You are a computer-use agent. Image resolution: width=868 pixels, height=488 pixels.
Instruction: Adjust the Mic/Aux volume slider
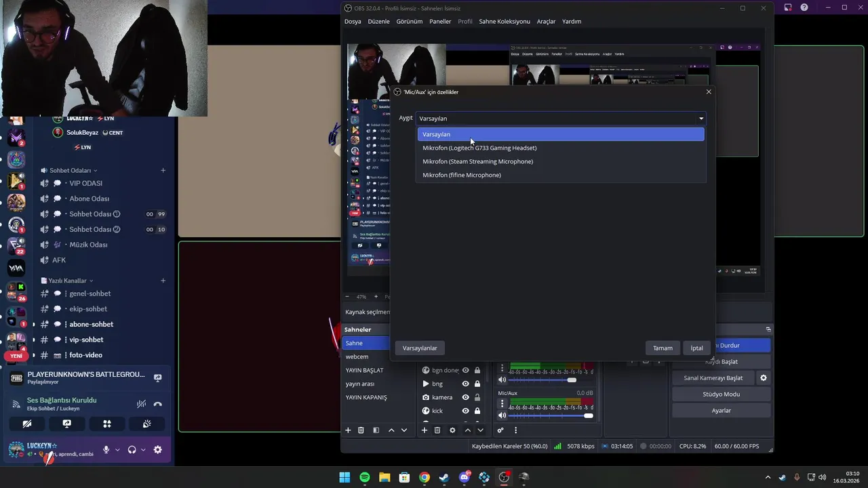click(551, 415)
